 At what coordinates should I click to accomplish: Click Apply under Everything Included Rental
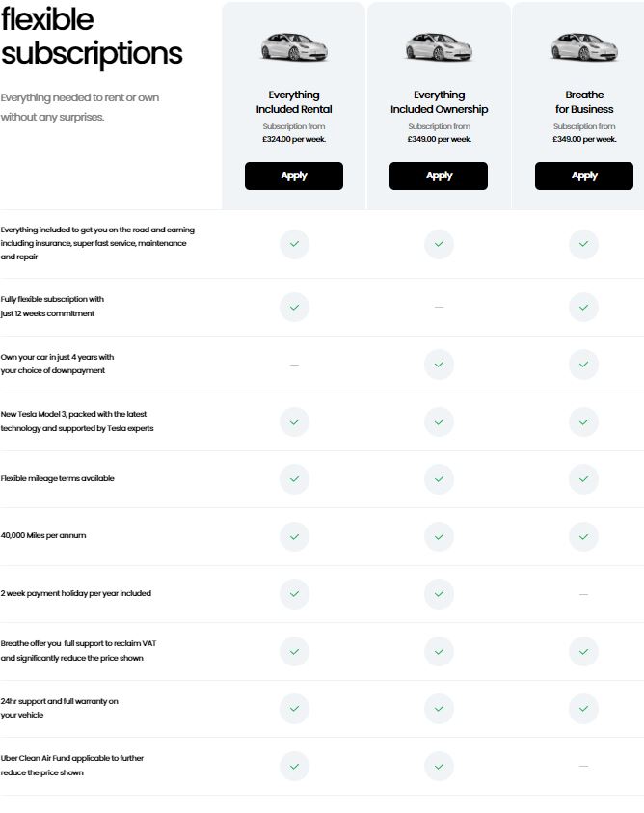293,176
